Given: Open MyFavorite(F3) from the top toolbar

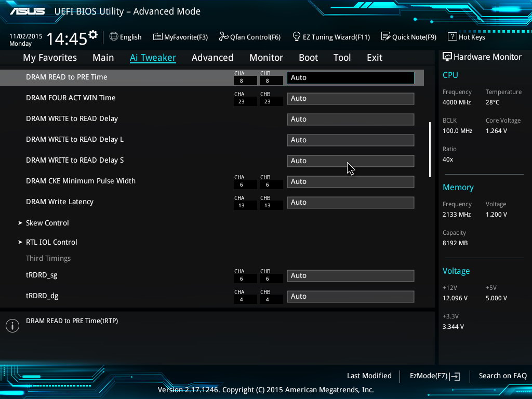Looking at the screenshot, I should (x=180, y=37).
